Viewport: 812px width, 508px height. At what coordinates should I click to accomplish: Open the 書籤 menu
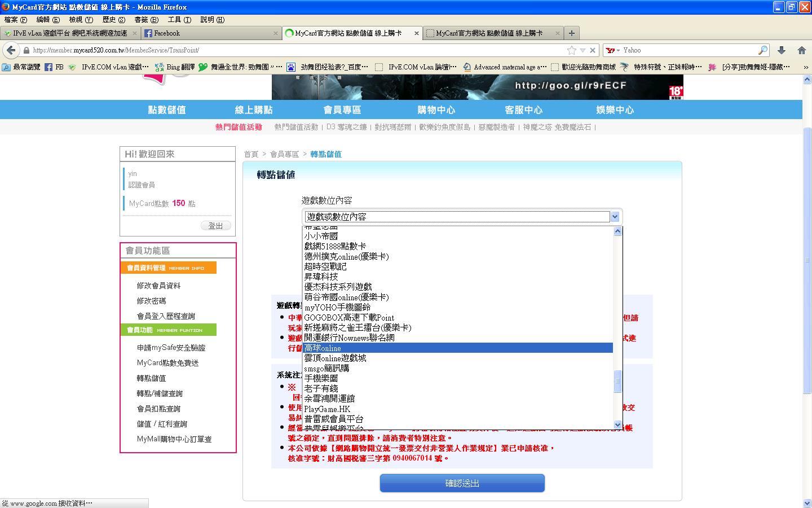(x=146, y=20)
